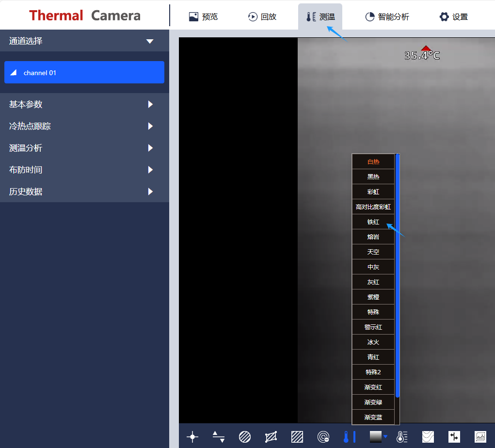Select the hatched circle region tool
This screenshot has width=495, height=448.
click(x=245, y=437)
